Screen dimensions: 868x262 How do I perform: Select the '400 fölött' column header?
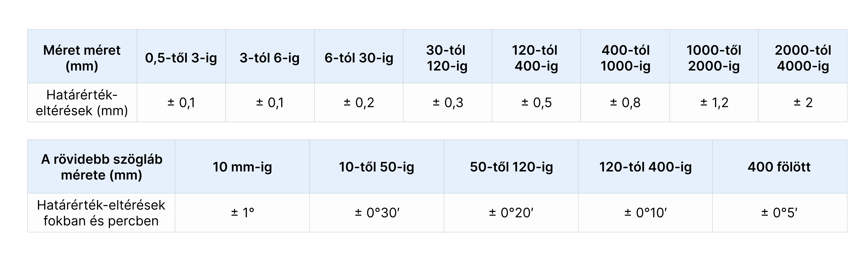(x=780, y=166)
